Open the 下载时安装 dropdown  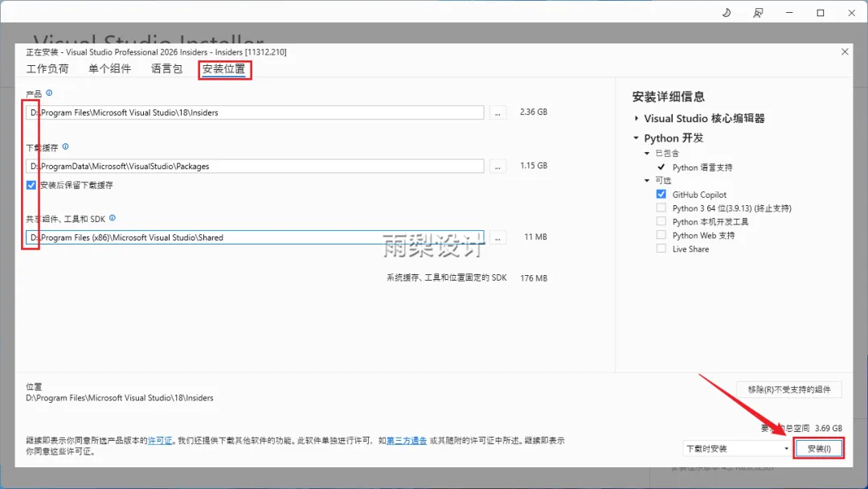point(737,449)
